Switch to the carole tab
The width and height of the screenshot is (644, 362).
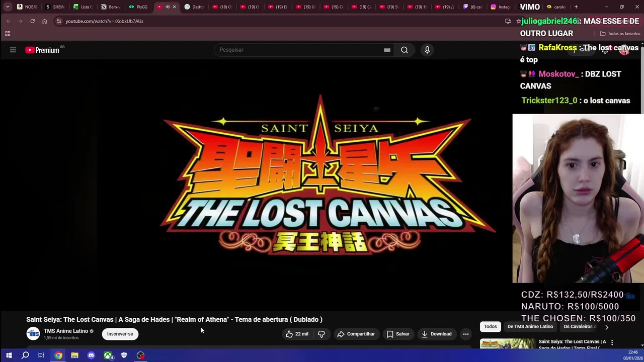pos(556,7)
